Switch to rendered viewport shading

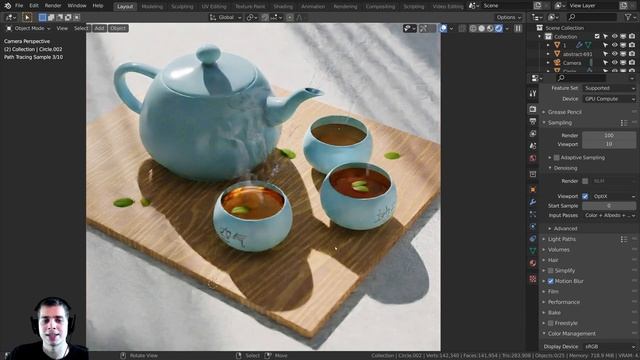499,28
